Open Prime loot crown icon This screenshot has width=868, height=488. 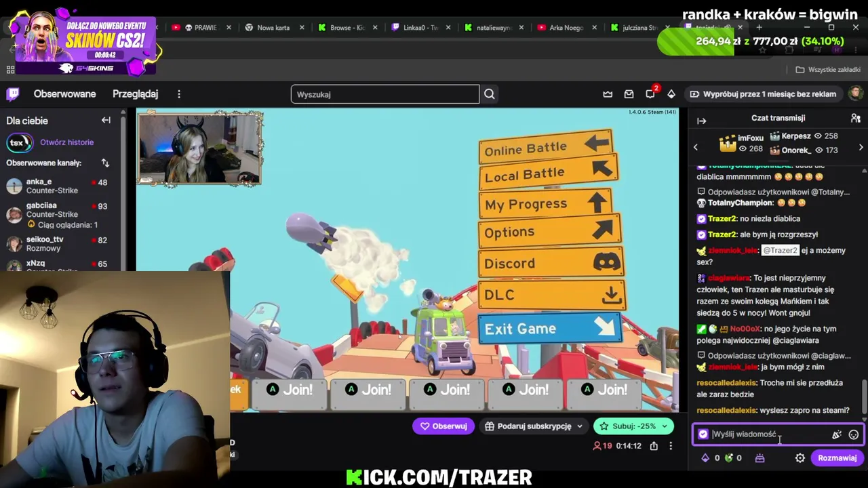tap(608, 94)
